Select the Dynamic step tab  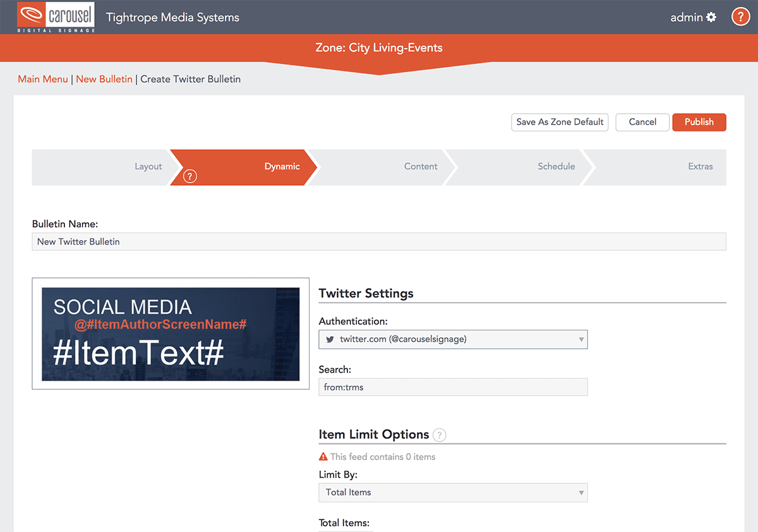coord(243,167)
